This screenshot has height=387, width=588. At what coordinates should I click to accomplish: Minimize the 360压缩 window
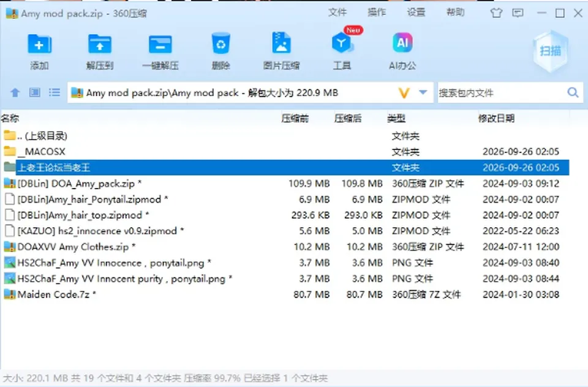(541, 13)
